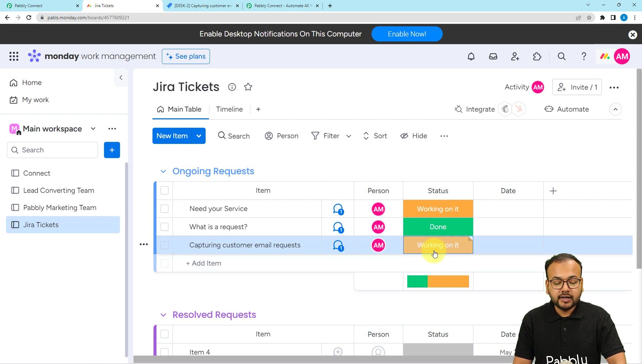Open Filter dropdown arrow
The height and width of the screenshot is (364, 642).
[x=349, y=136]
